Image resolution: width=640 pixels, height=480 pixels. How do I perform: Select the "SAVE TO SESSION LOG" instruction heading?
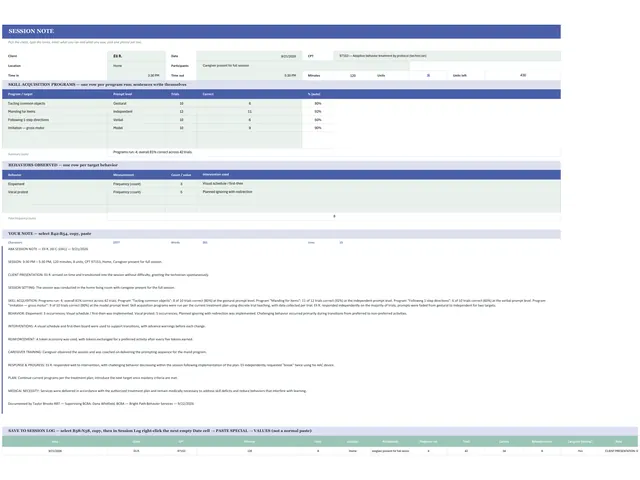(320, 431)
